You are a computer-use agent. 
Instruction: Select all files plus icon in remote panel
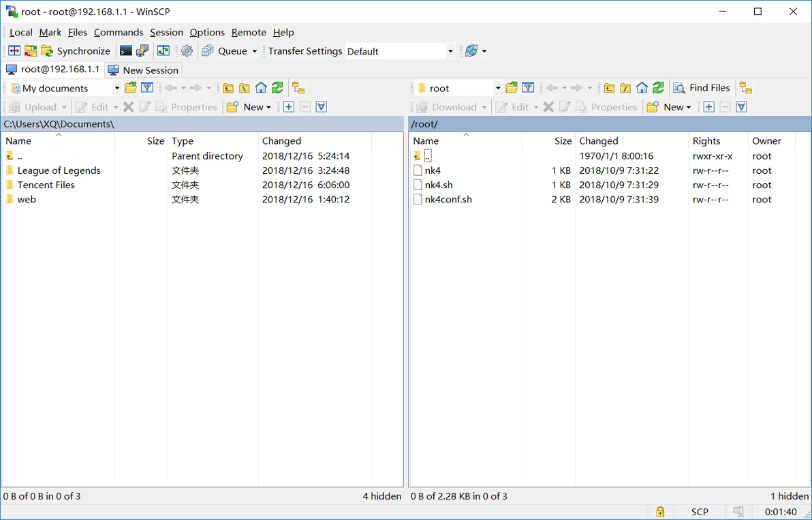click(x=709, y=107)
